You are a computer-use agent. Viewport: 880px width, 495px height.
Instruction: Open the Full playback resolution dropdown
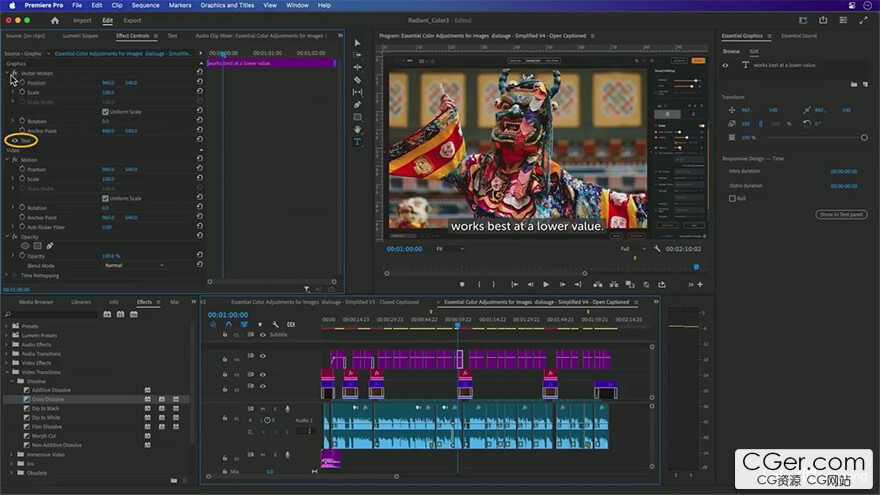(632, 249)
